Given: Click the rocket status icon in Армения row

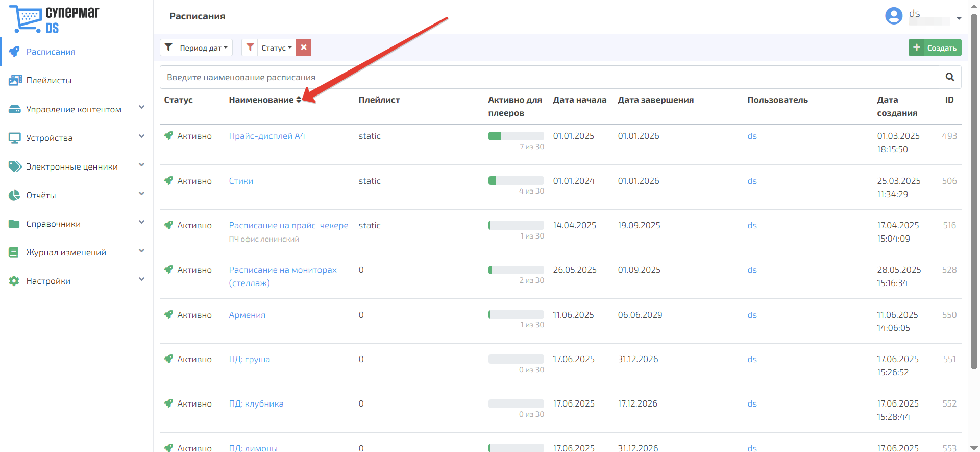Looking at the screenshot, I should pos(168,315).
